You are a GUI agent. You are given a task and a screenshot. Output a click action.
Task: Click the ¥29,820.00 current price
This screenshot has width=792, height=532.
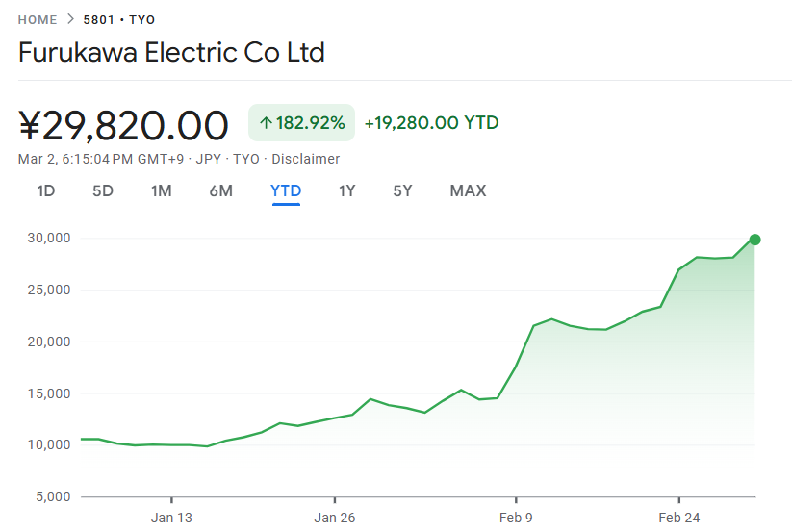123,125
